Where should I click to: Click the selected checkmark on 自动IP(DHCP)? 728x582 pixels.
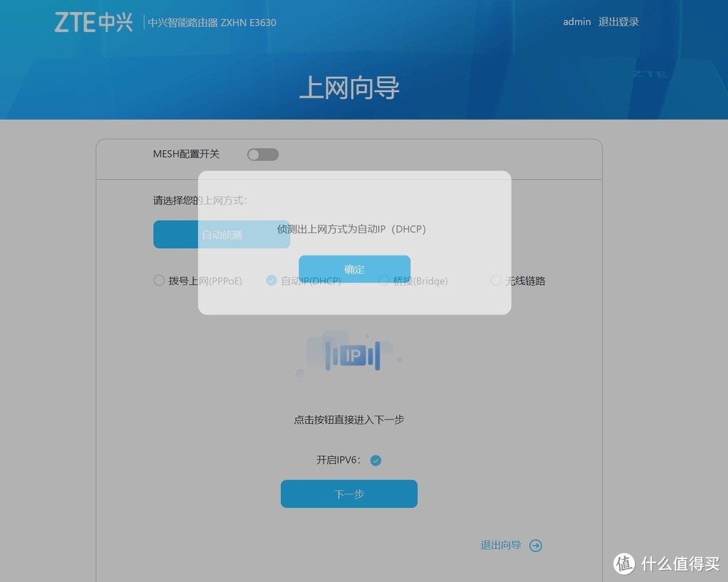click(271, 280)
